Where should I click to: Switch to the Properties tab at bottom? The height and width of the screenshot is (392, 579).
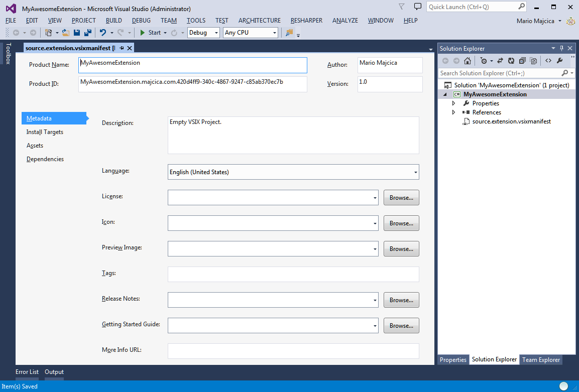(453, 359)
